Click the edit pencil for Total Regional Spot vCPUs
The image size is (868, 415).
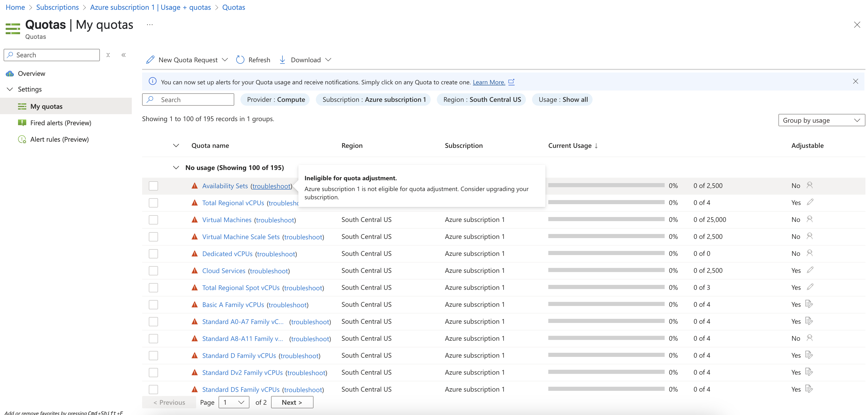coord(810,287)
